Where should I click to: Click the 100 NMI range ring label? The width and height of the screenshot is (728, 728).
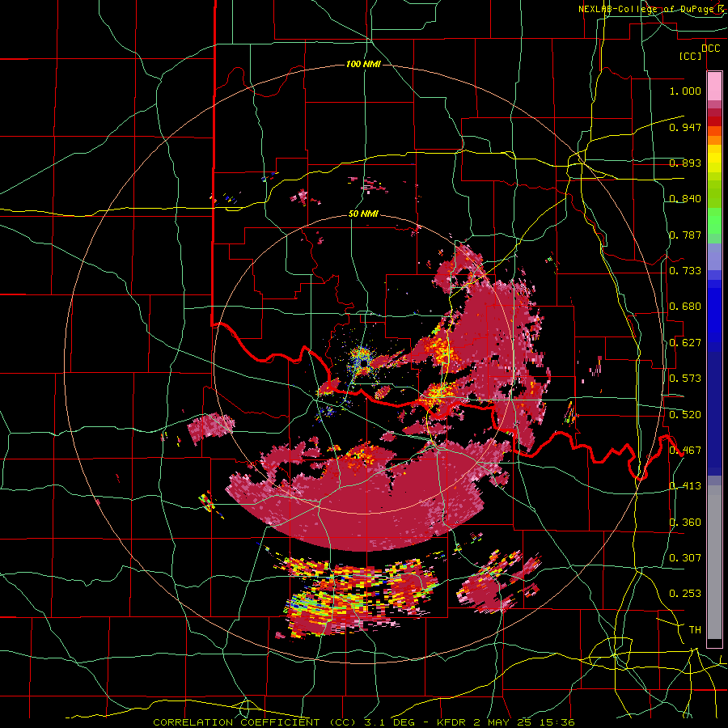click(363, 64)
